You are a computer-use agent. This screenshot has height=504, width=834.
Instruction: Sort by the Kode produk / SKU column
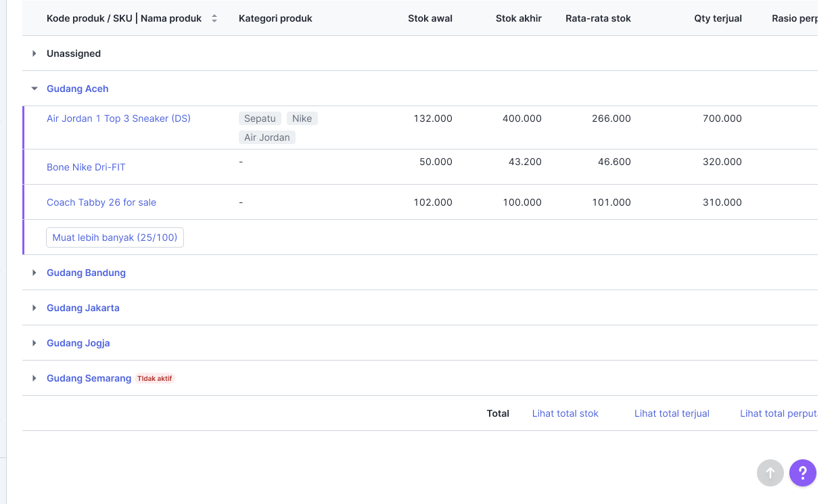[x=214, y=19]
